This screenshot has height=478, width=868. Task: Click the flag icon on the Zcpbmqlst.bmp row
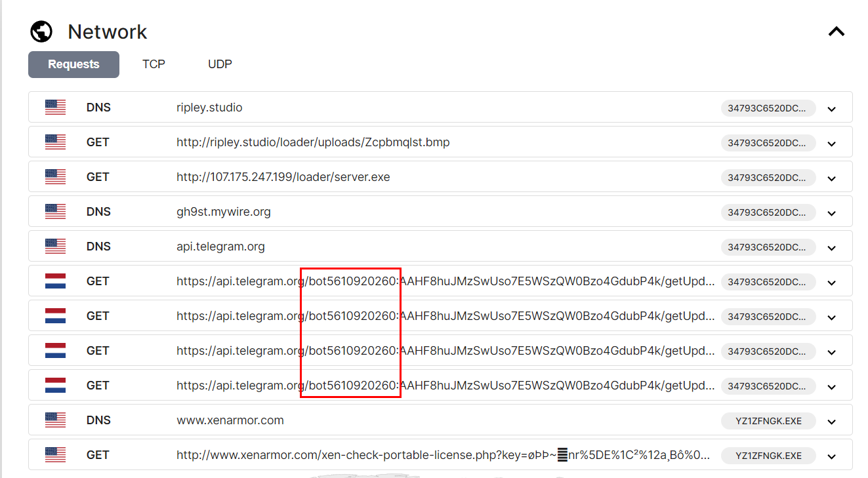click(55, 142)
